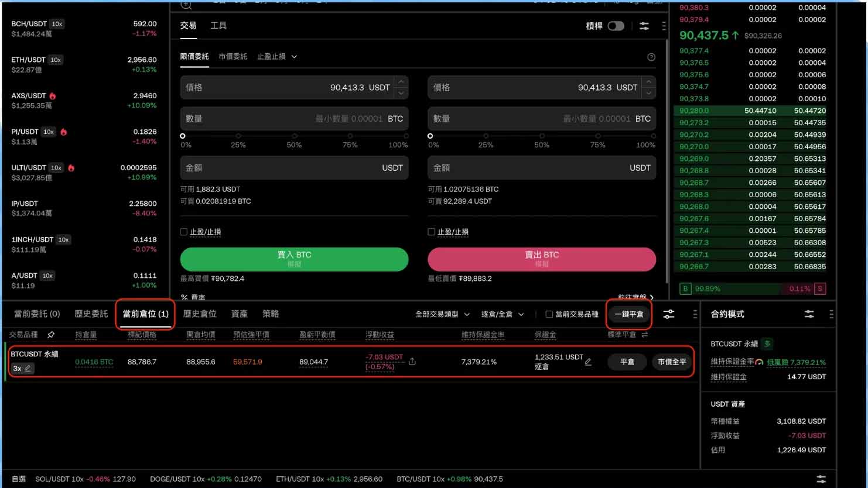
Task: Click the red 賣出 BTC button
Action: [542, 259]
